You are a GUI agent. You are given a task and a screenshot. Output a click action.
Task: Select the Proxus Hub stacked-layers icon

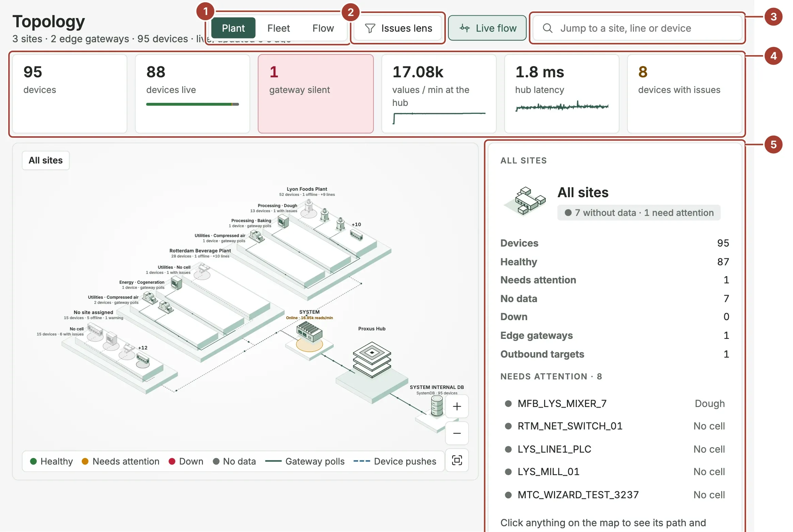point(372,360)
